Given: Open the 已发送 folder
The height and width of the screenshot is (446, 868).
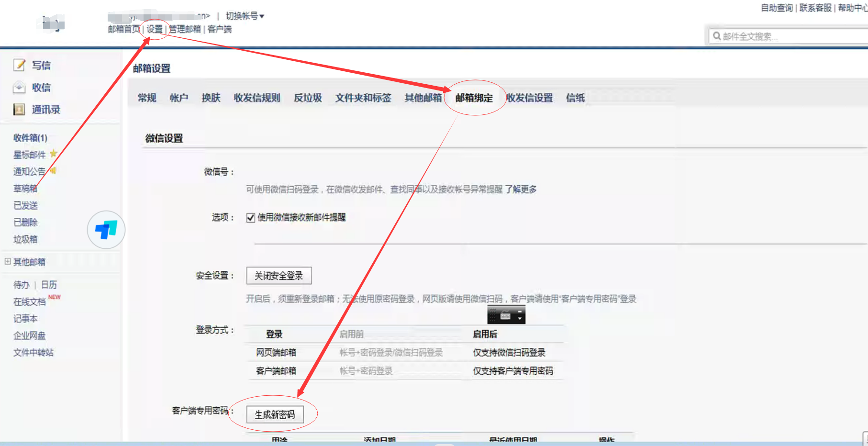Looking at the screenshot, I should pyautogui.click(x=25, y=205).
